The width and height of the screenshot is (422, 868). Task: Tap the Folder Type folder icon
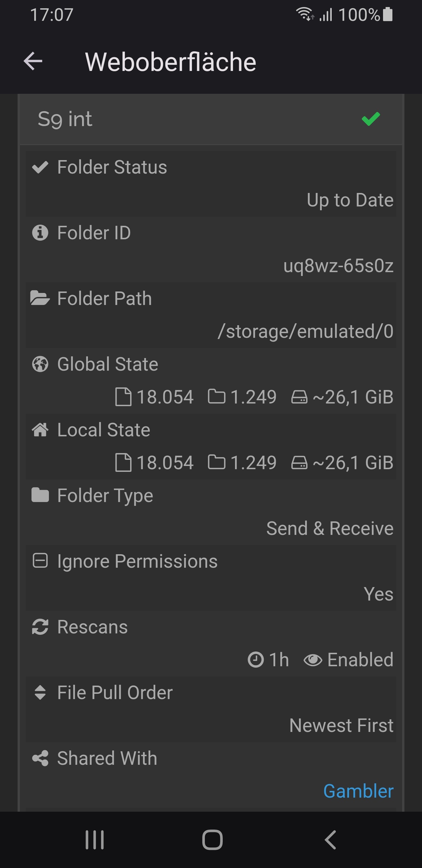coord(40,495)
